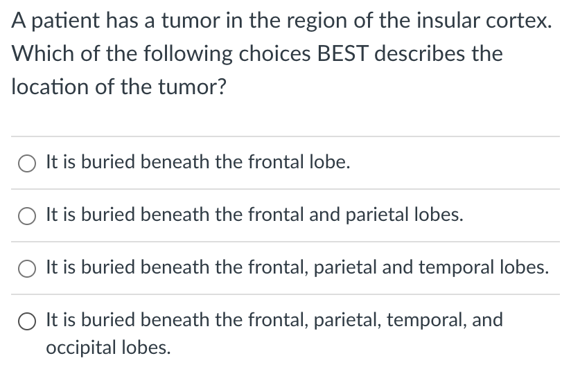Select the "buried beneath the frontal lobe" radio button
The image size is (571, 392).
point(28,163)
